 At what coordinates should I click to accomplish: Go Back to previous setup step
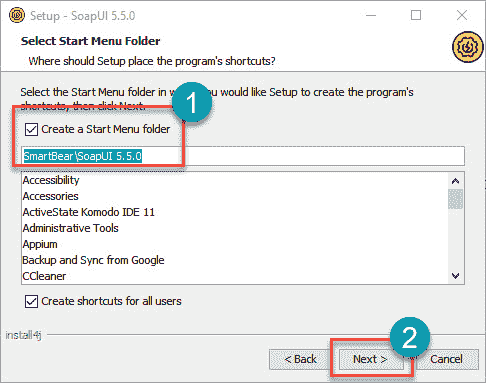point(300,359)
